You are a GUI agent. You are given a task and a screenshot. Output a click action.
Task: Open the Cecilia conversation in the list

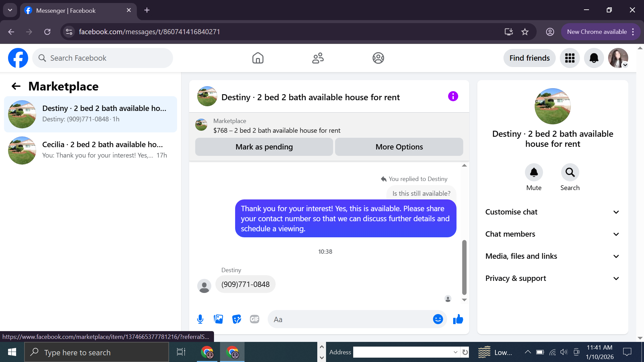point(91,150)
